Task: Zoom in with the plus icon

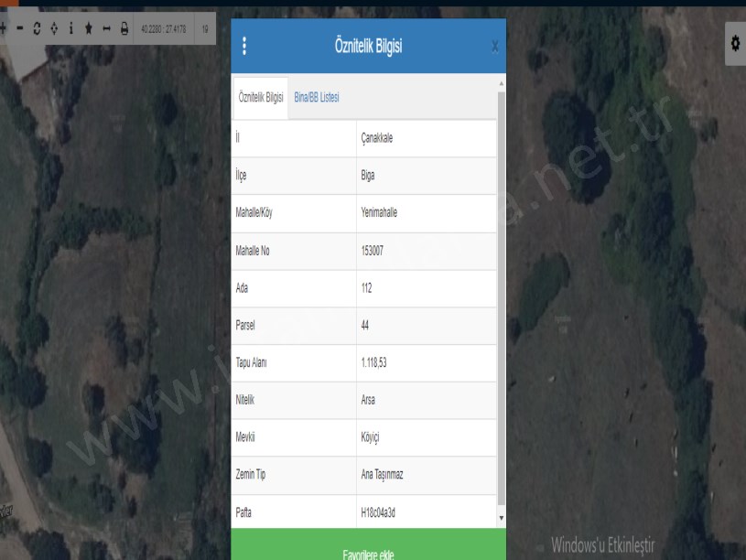Action: pyautogui.click(x=3, y=29)
